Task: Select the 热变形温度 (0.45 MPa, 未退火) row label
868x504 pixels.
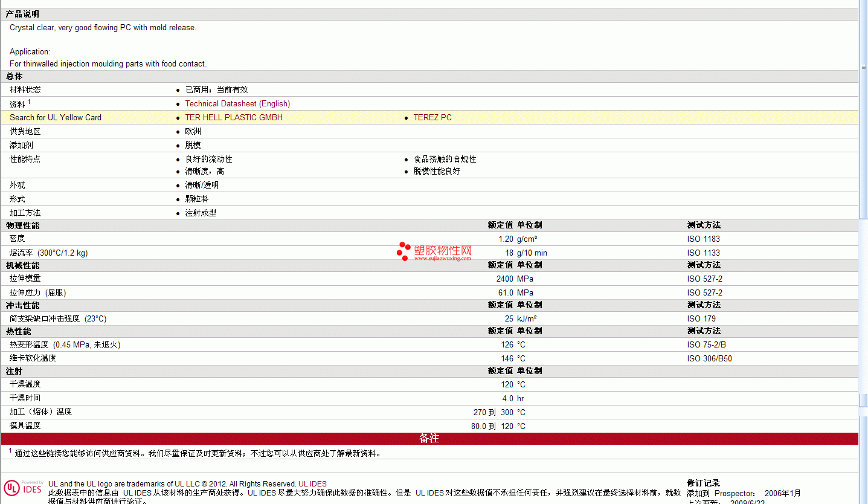Action: coord(65,345)
